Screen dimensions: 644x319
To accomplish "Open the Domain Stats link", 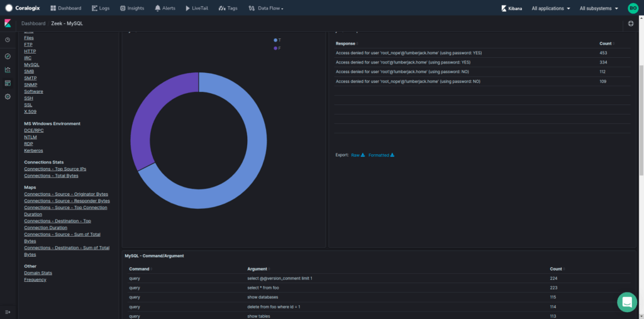I will pyautogui.click(x=38, y=273).
